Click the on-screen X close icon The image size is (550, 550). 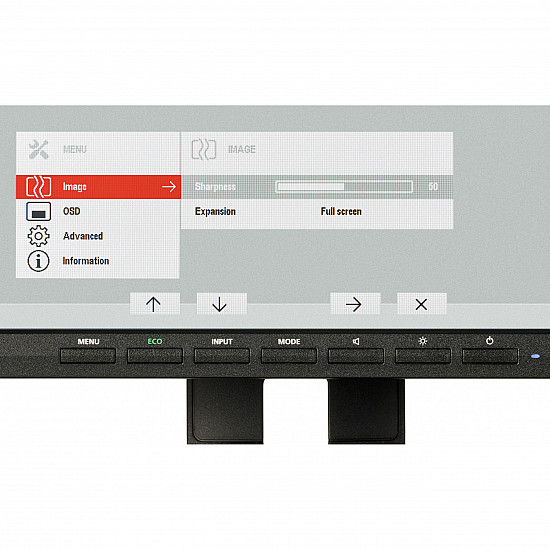422,304
